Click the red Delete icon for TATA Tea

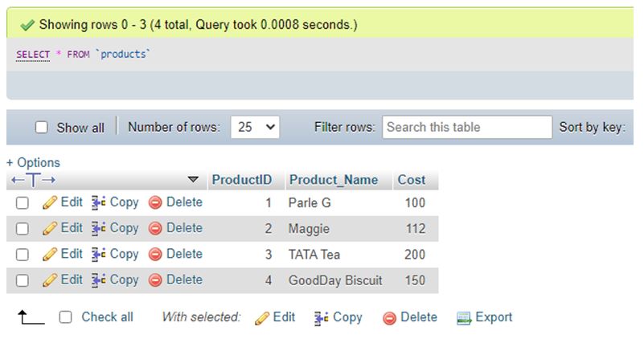point(155,255)
